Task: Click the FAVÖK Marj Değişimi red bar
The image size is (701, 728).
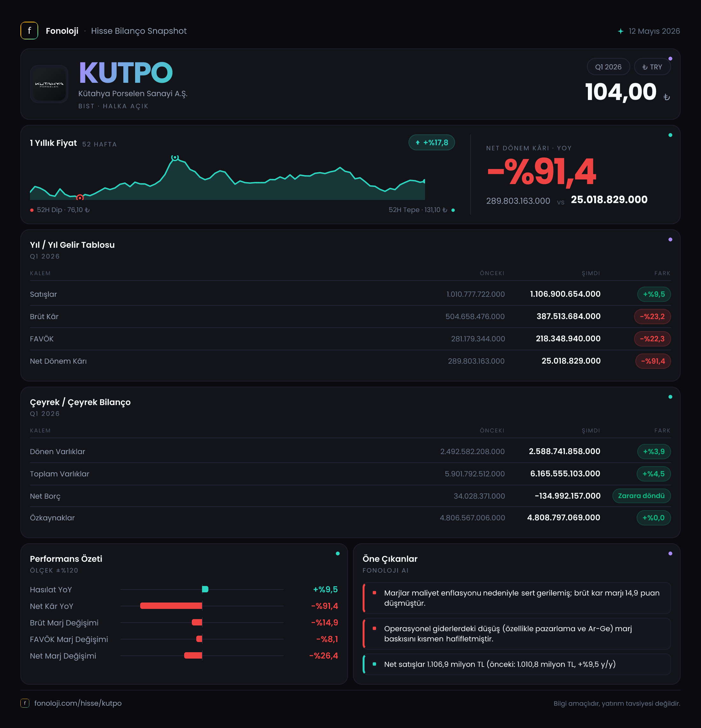Action: (199, 639)
